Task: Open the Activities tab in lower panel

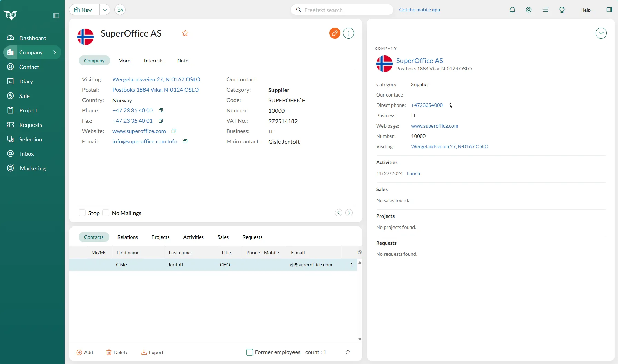Action: [x=193, y=237]
